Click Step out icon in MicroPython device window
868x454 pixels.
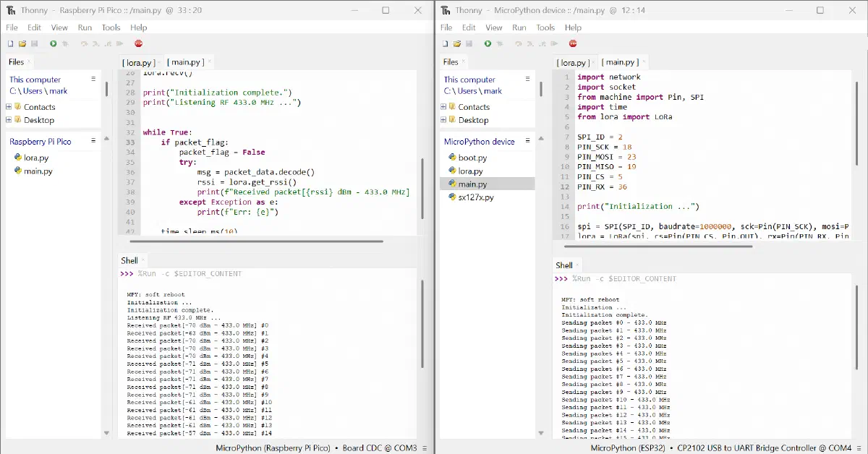point(541,44)
